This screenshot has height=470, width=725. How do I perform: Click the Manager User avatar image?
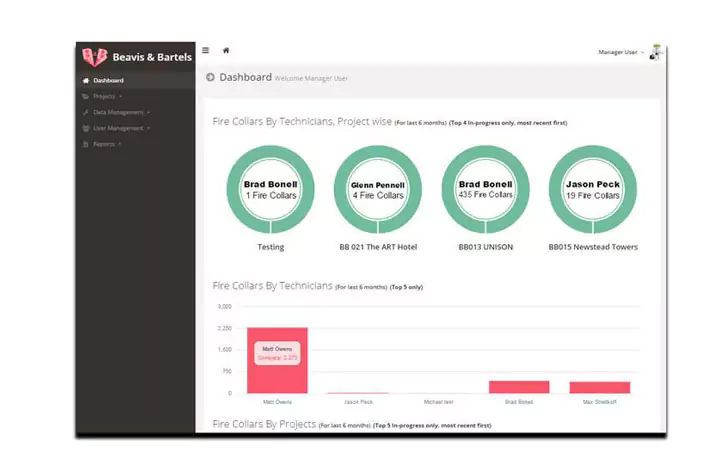click(x=656, y=52)
